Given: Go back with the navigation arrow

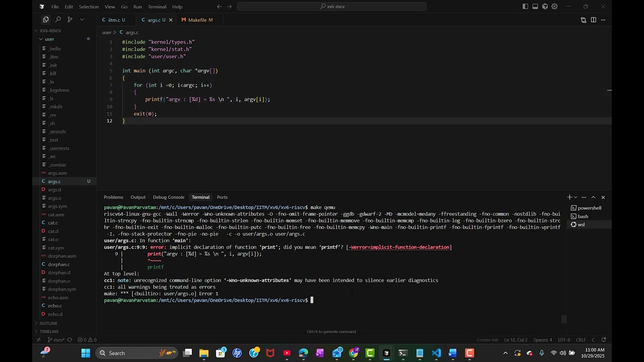Looking at the screenshot, I should pyautogui.click(x=219, y=7).
